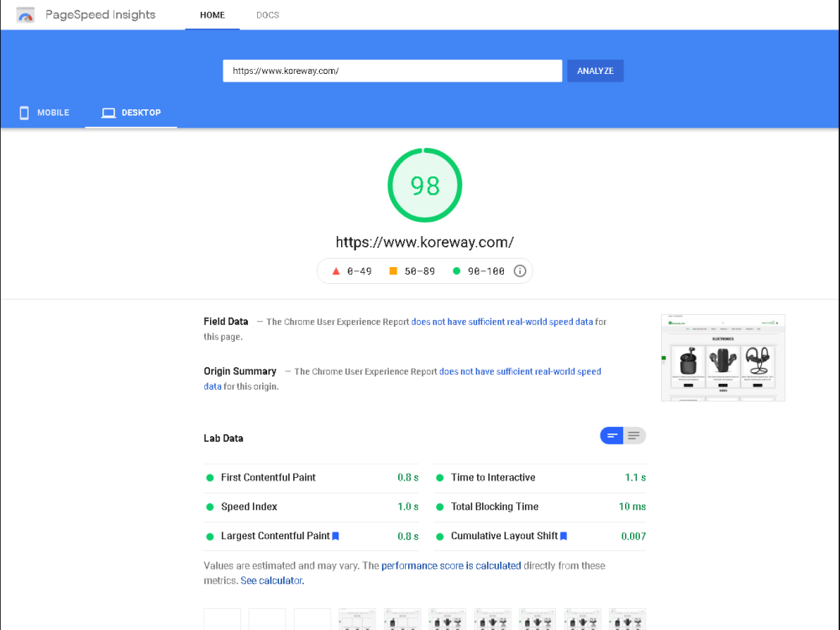
Task: Switch to the DESKTOP tab
Action: 131,113
